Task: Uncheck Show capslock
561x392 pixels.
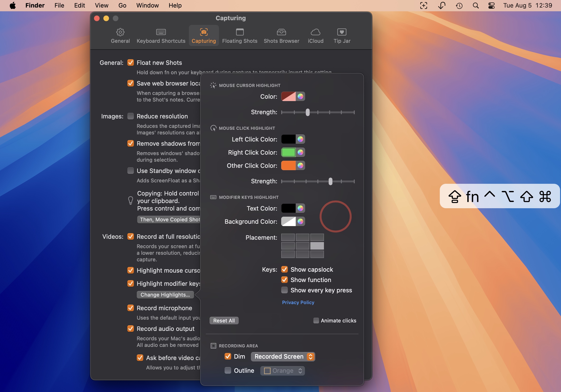Action: 284,270
